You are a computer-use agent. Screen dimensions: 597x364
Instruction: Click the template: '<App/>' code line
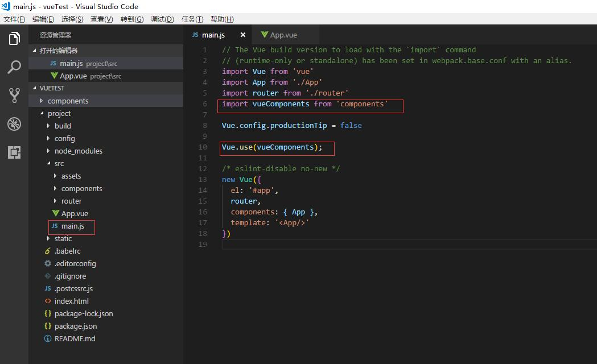tap(270, 223)
